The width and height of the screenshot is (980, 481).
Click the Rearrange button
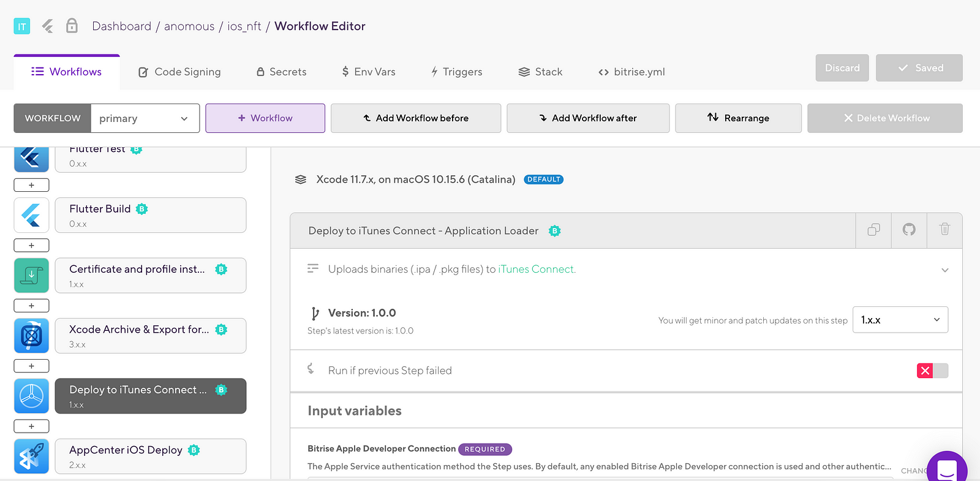[x=739, y=118]
